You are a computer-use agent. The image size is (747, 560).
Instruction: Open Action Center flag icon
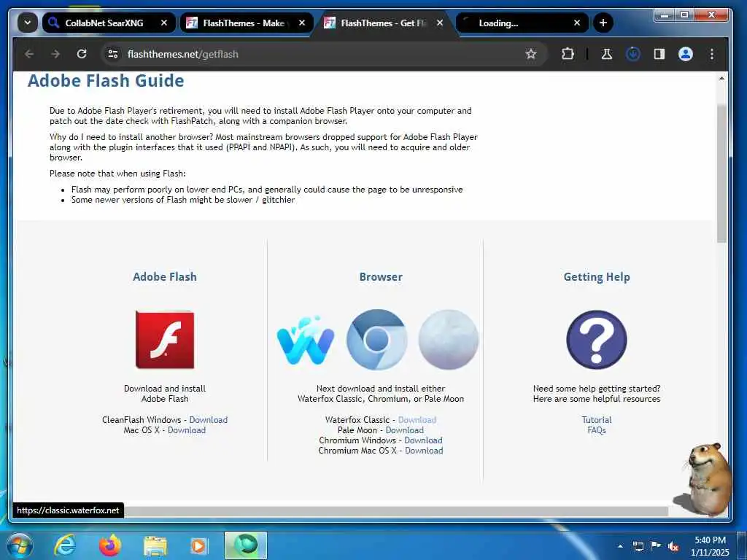[x=656, y=546]
